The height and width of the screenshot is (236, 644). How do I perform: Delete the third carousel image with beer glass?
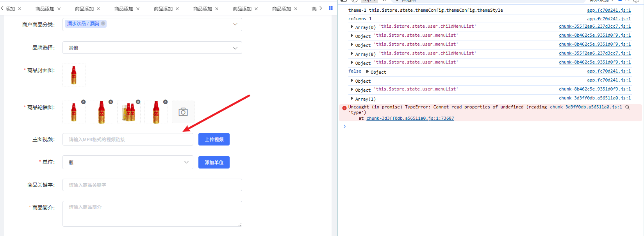tap(138, 102)
